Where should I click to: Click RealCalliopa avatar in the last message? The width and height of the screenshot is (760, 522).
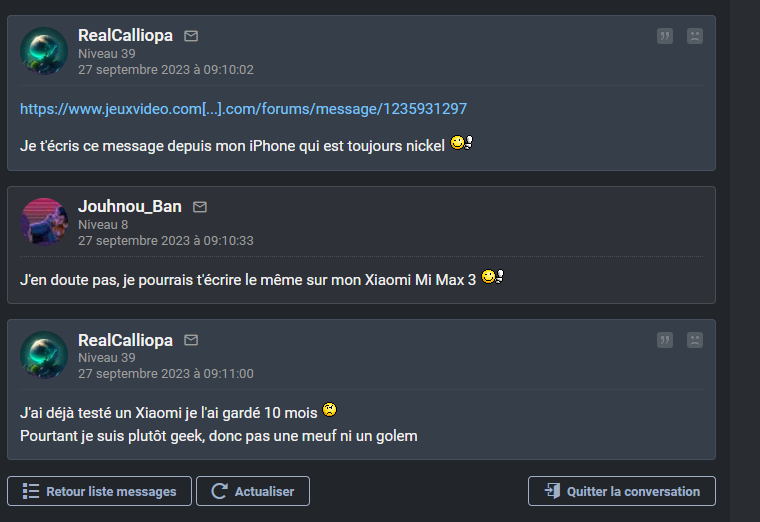pos(44,355)
